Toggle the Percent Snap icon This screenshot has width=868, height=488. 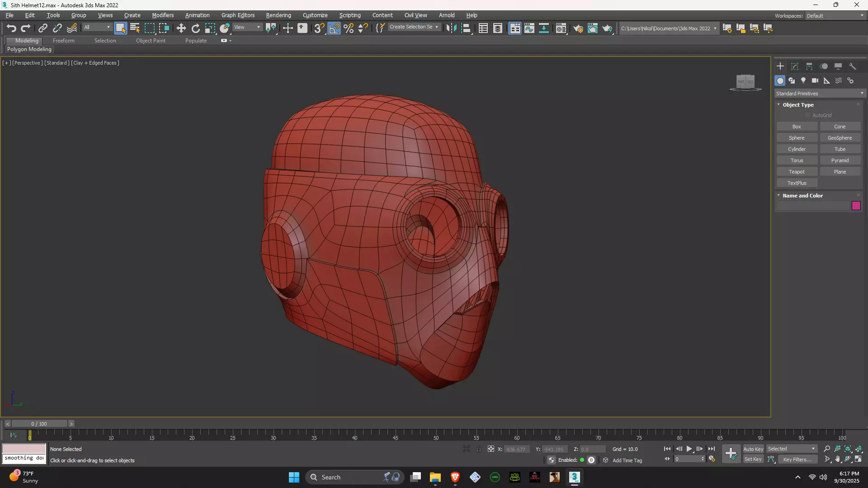[349, 28]
